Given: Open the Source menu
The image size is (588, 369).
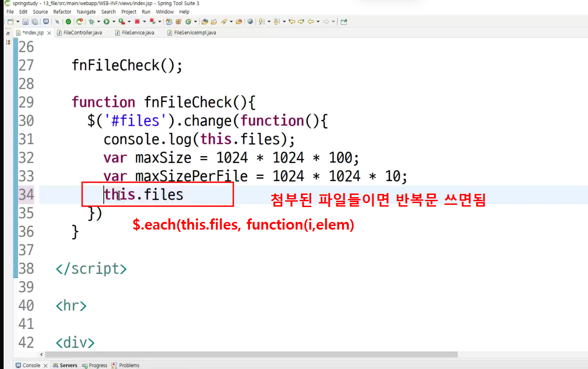Looking at the screenshot, I should (40, 12).
